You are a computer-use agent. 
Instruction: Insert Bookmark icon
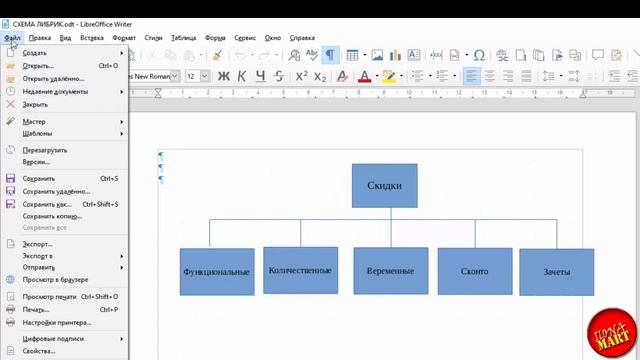[x=557, y=55]
